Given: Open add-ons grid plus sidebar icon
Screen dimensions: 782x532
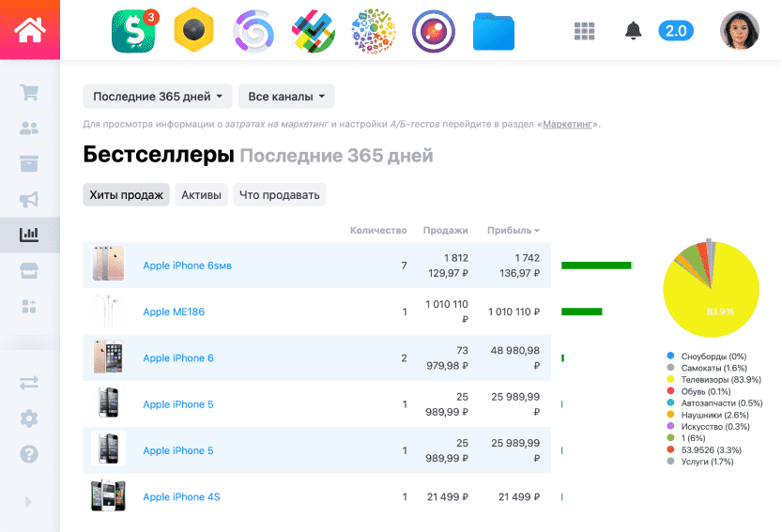Looking at the screenshot, I should click(29, 306).
